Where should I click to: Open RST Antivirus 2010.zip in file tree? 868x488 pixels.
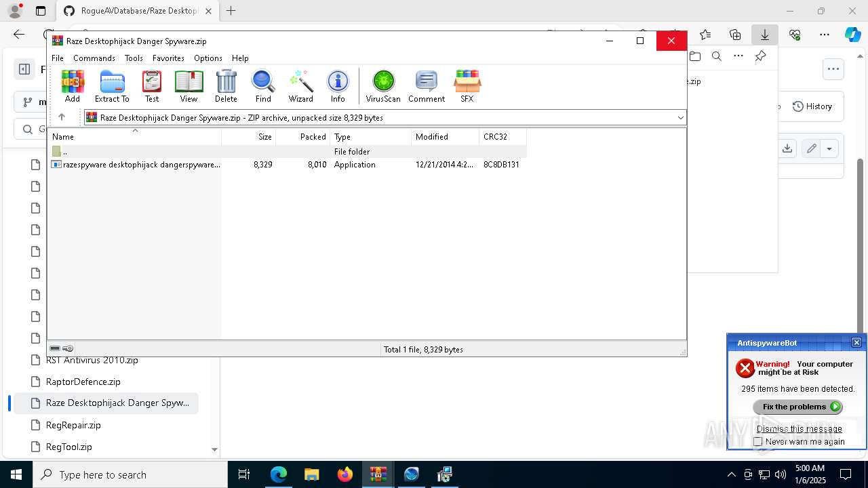(92, 360)
